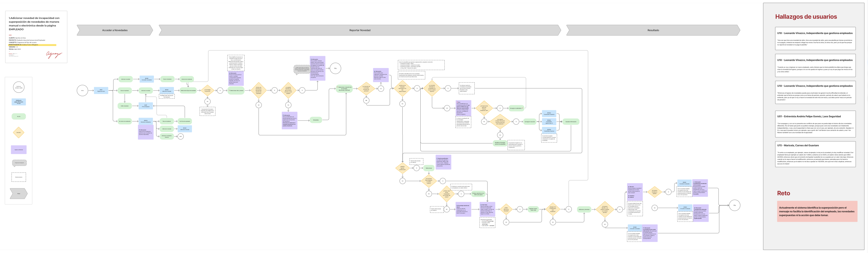Select the "Seleccionar año y meses" action
The image size is (868, 253).
(x=236, y=90)
